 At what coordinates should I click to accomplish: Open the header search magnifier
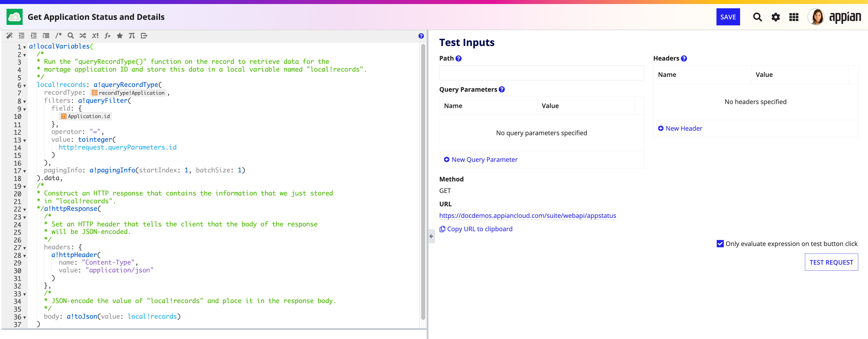click(757, 17)
